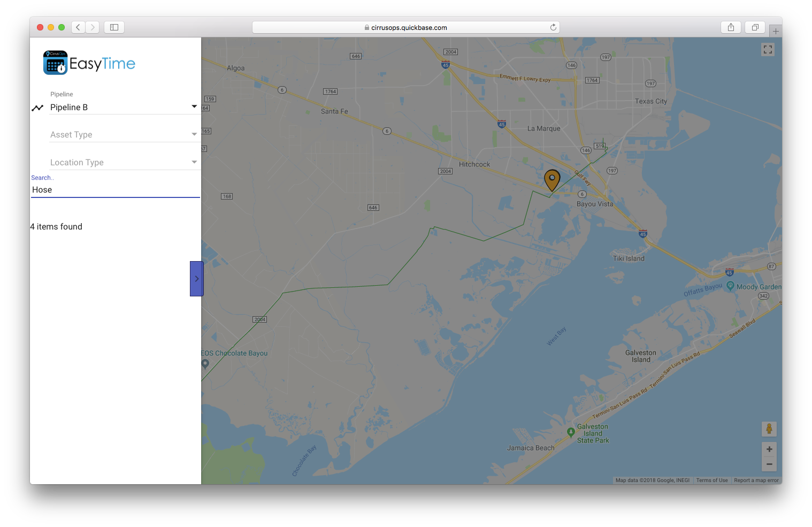Click the browser back navigation arrow

pyautogui.click(x=78, y=27)
